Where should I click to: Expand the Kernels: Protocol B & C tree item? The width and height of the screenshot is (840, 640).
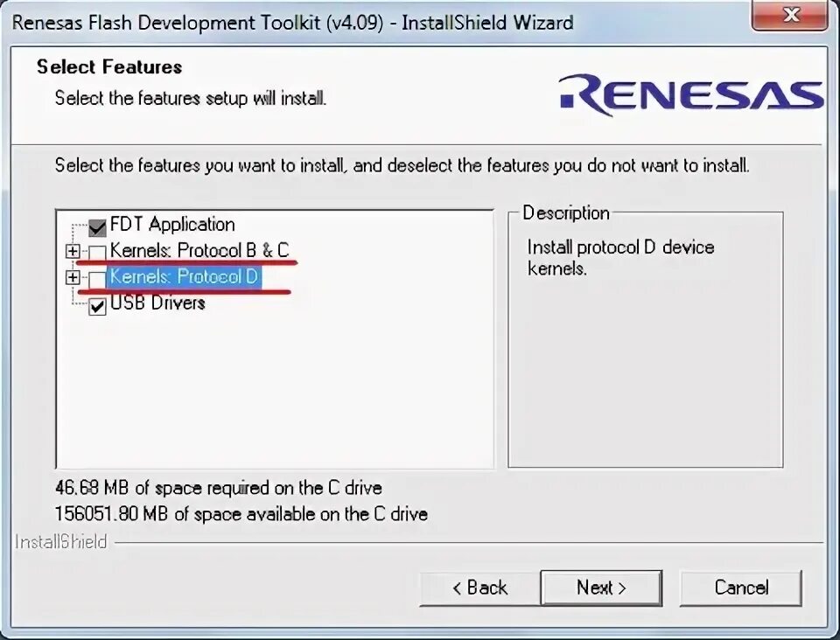tap(73, 251)
